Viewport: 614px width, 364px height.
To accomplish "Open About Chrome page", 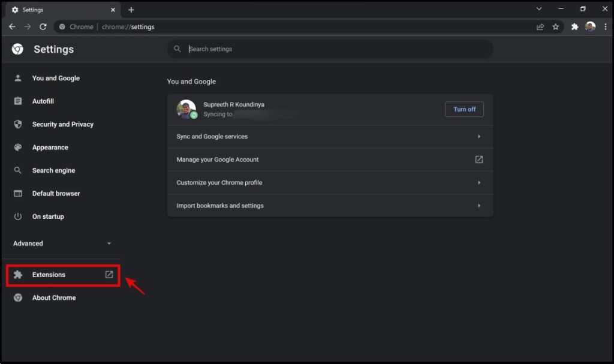I will click(x=54, y=298).
